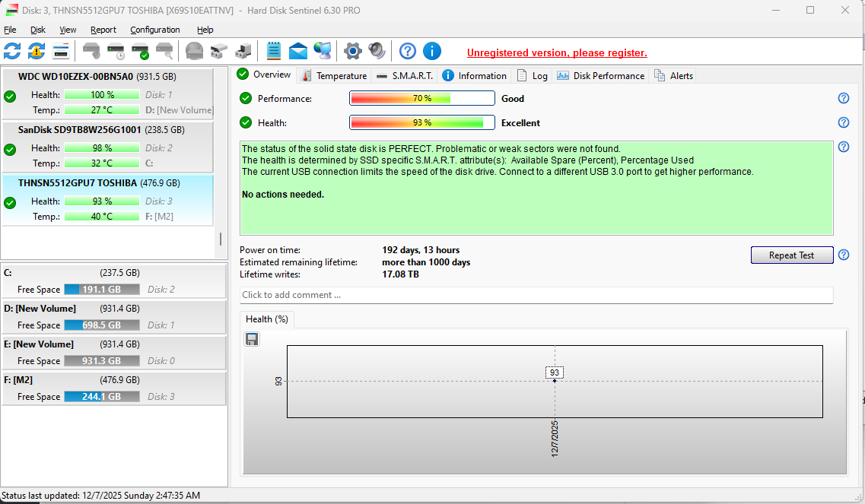
Task: Open the Report menu
Action: click(x=103, y=30)
